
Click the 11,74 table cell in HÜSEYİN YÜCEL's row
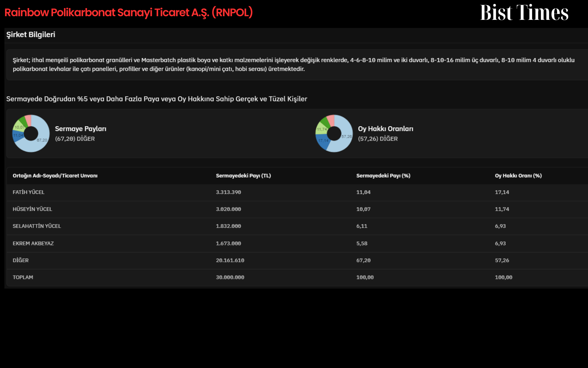click(502, 209)
